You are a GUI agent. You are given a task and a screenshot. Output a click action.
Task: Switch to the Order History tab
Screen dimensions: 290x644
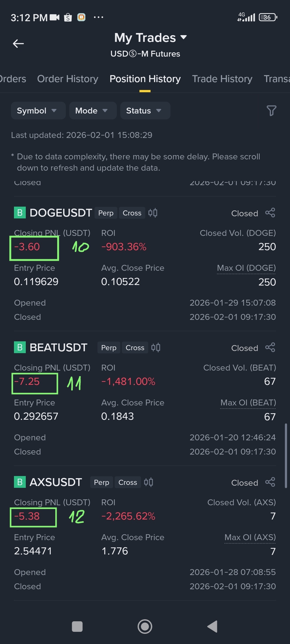(x=68, y=79)
